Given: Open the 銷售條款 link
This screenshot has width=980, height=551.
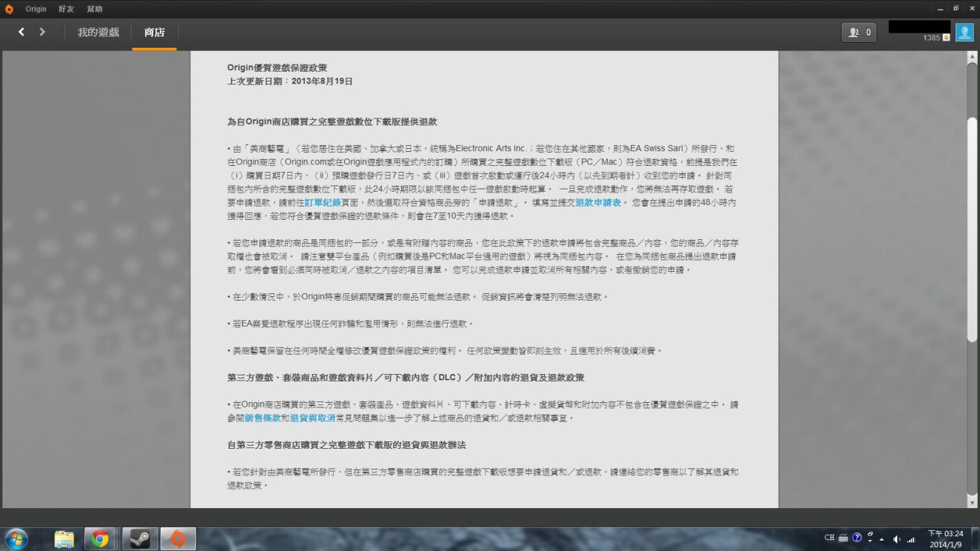Looking at the screenshot, I should pyautogui.click(x=263, y=418).
